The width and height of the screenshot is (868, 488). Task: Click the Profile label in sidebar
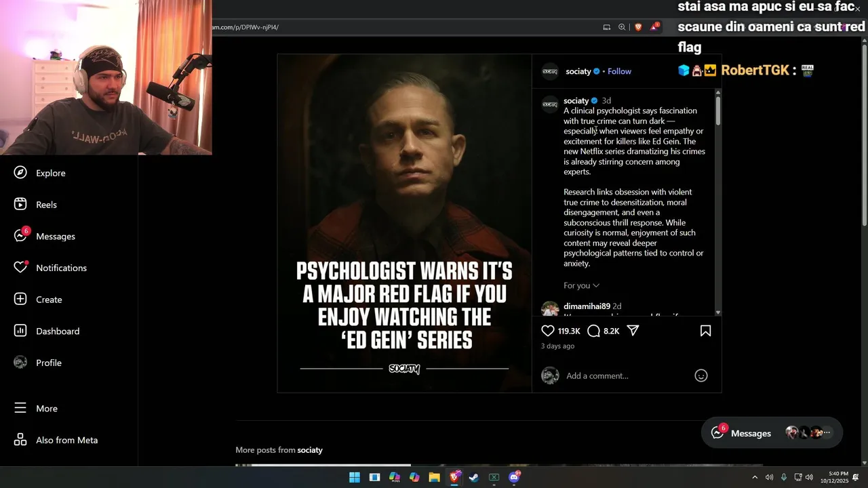coord(49,363)
